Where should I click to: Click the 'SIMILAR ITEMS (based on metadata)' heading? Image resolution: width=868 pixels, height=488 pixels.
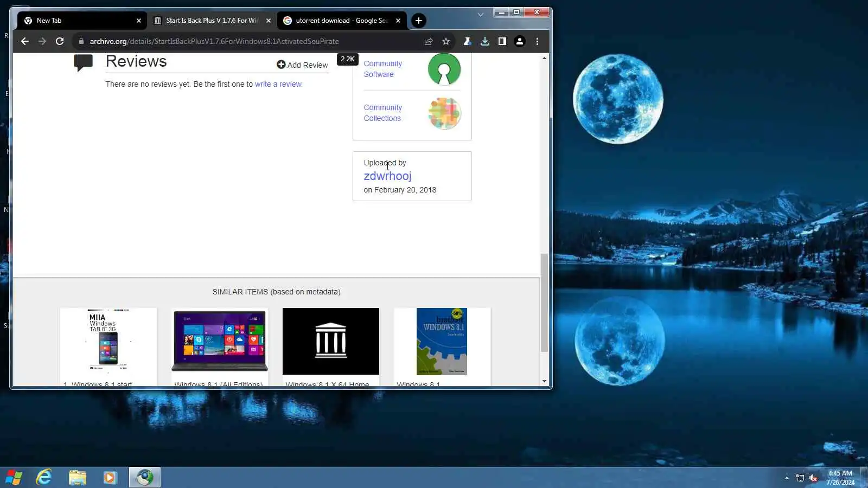(276, 292)
